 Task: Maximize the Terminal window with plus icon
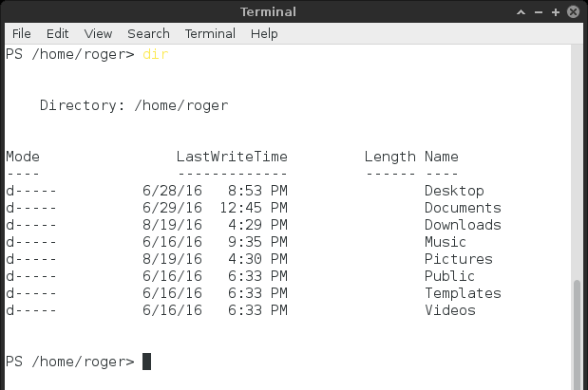[556, 10]
